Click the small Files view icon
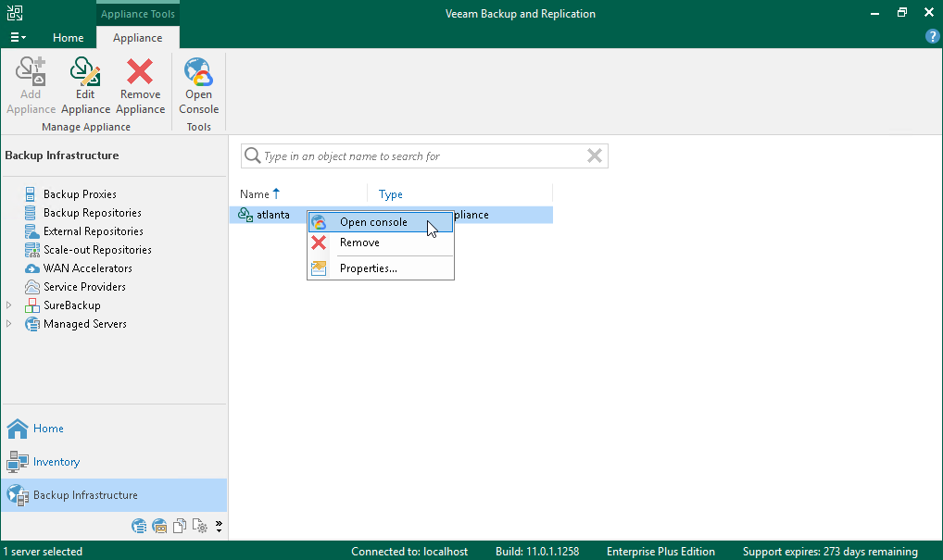Image resolution: width=943 pixels, height=560 pixels. tap(179, 527)
